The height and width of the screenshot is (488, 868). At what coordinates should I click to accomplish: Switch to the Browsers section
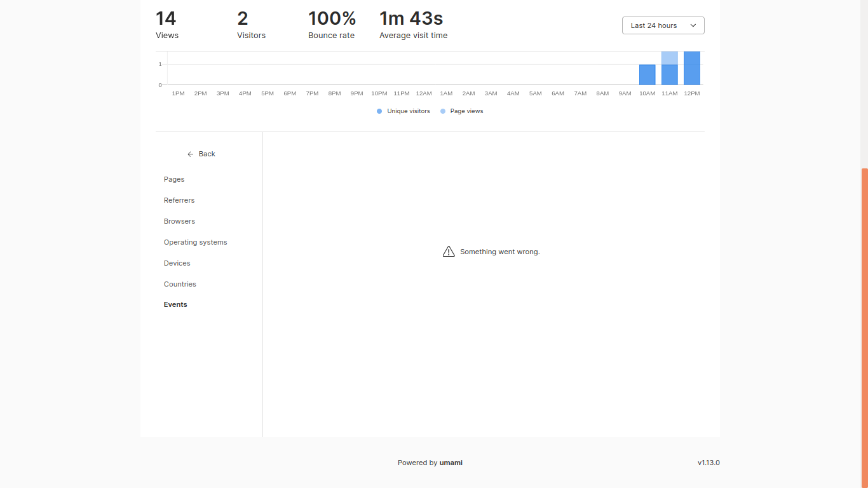pyautogui.click(x=179, y=221)
